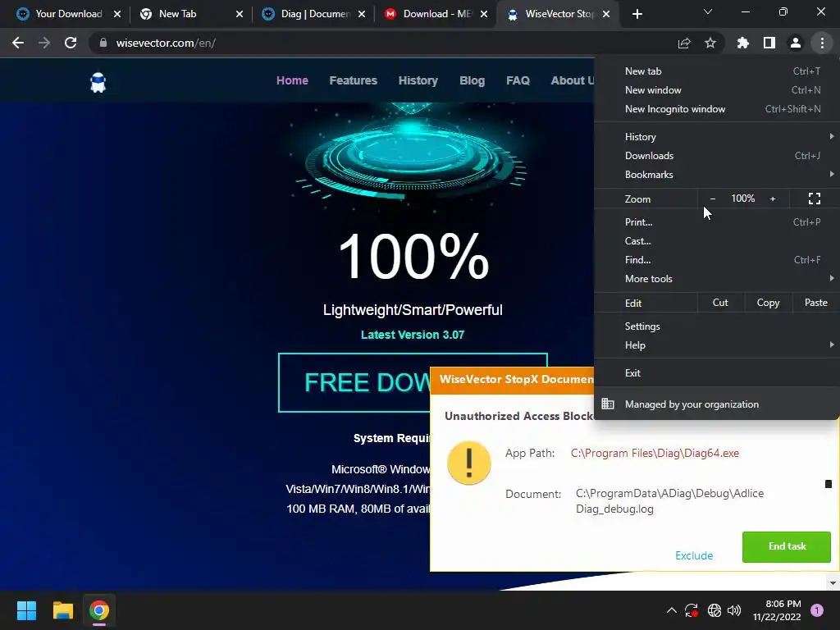Expand the Bookmarks submenu
840x630 pixels.
point(717,174)
